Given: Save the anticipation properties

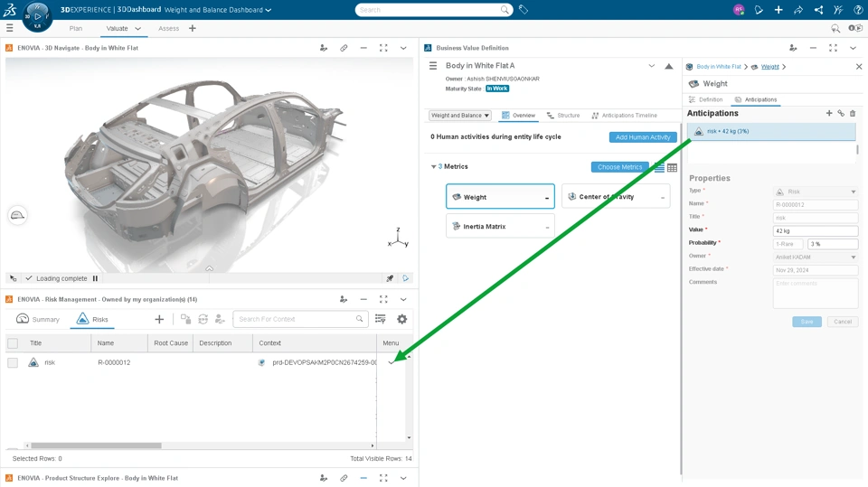Looking at the screenshot, I should click(807, 322).
